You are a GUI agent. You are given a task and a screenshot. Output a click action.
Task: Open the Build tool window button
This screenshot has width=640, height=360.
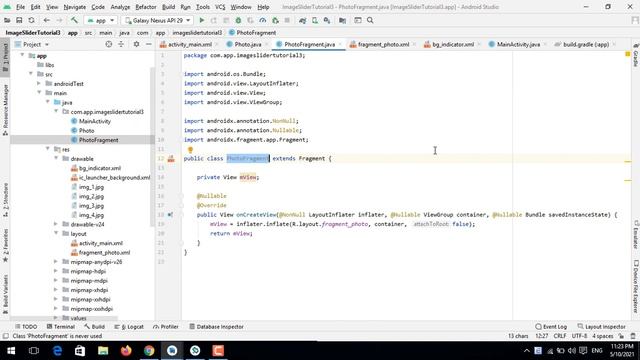tap(94, 327)
